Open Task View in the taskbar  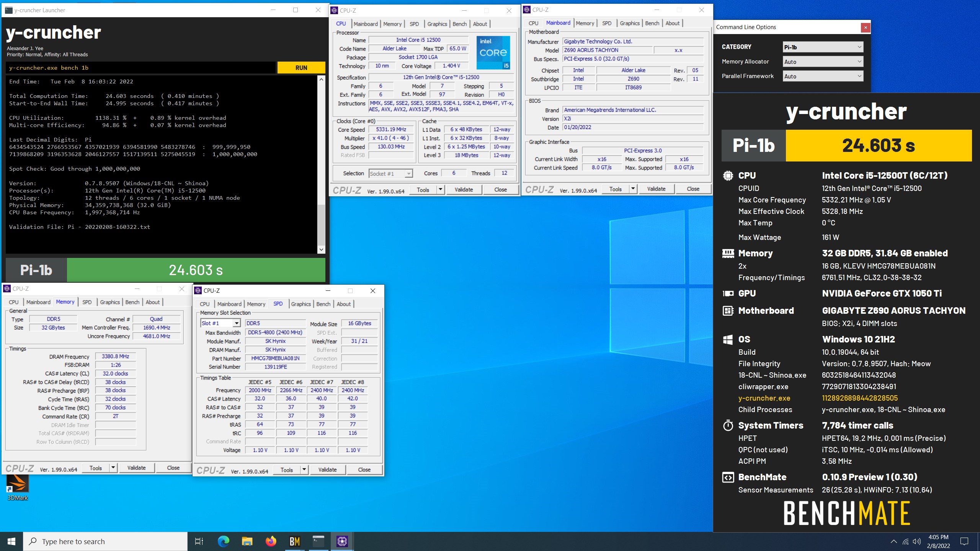pos(199,541)
